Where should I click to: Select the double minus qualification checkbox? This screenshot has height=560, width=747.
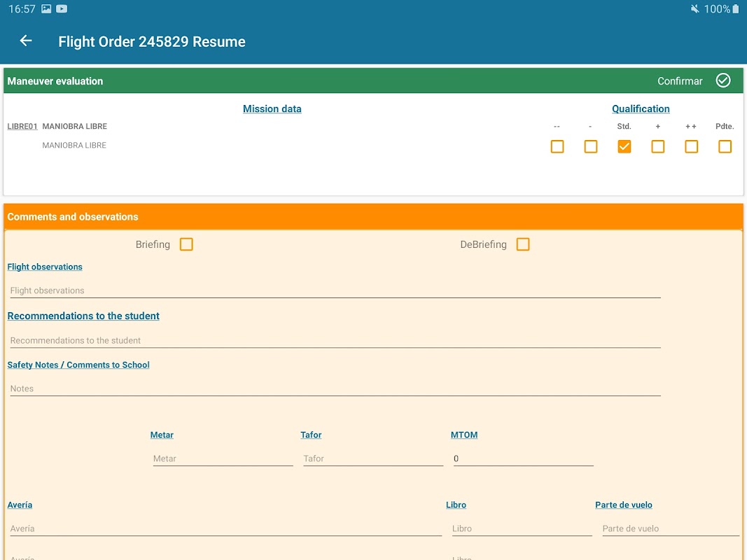[557, 146]
